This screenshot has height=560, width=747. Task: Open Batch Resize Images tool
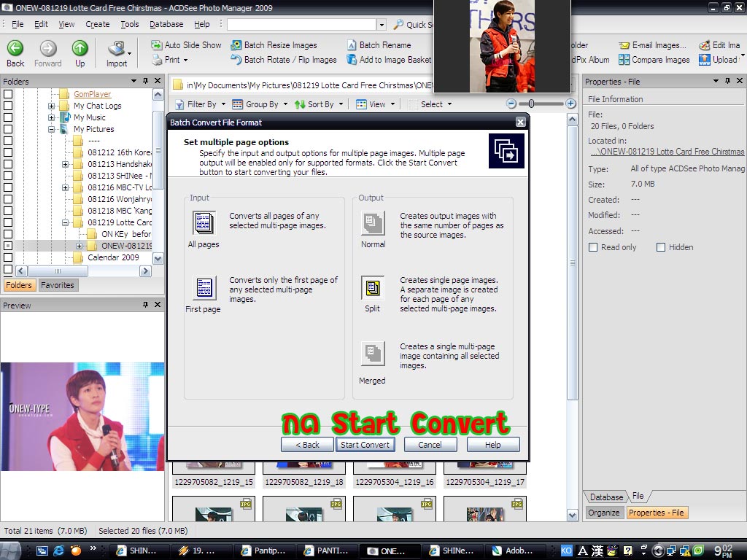coord(274,44)
